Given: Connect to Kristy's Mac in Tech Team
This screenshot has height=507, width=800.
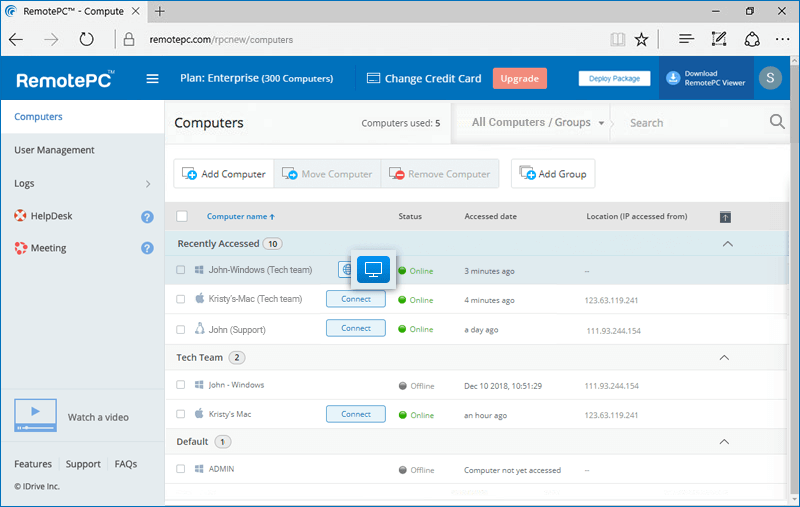Looking at the screenshot, I should point(356,414).
